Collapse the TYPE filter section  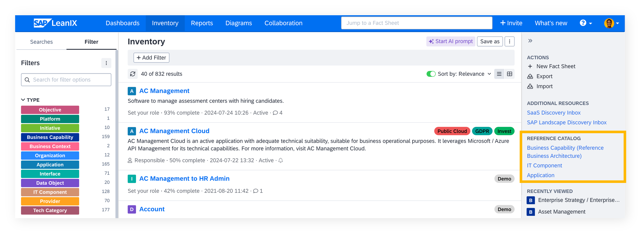(x=30, y=100)
